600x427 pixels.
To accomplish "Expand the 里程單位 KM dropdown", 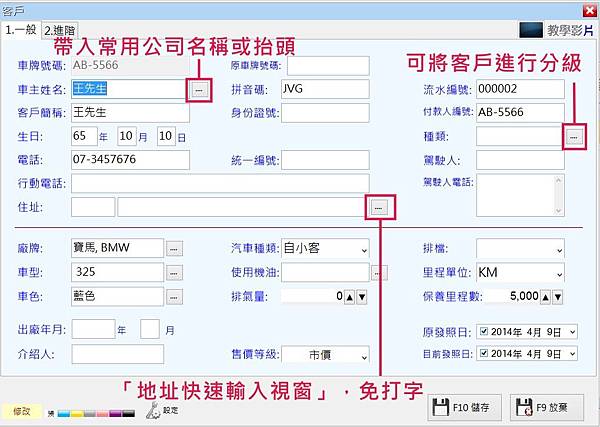I will pyautogui.click(x=559, y=274).
